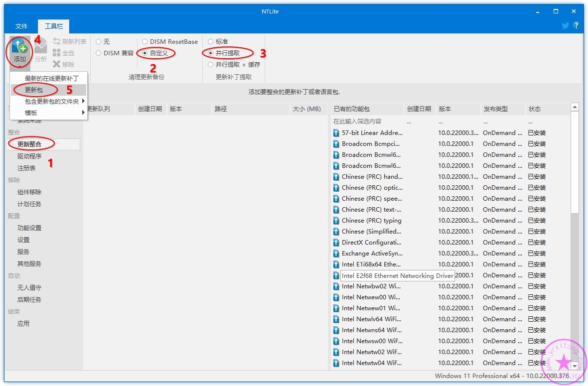Click the package list vertical scrollbar thumb

575,163
